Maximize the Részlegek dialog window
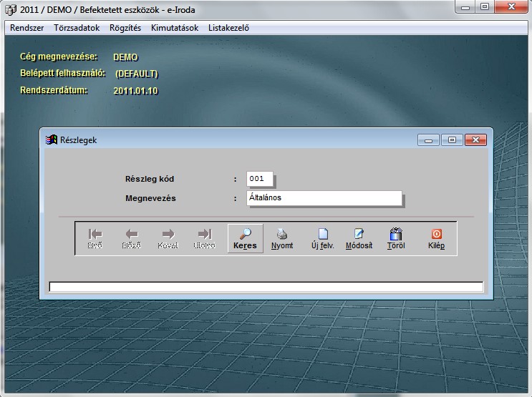The height and width of the screenshot is (397, 532). (x=452, y=140)
